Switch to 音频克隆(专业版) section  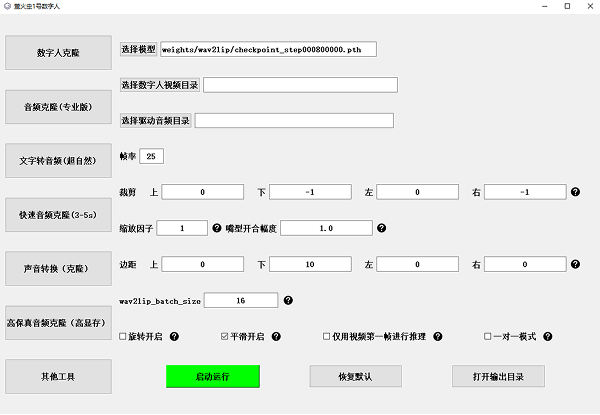click(x=59, y=107)
